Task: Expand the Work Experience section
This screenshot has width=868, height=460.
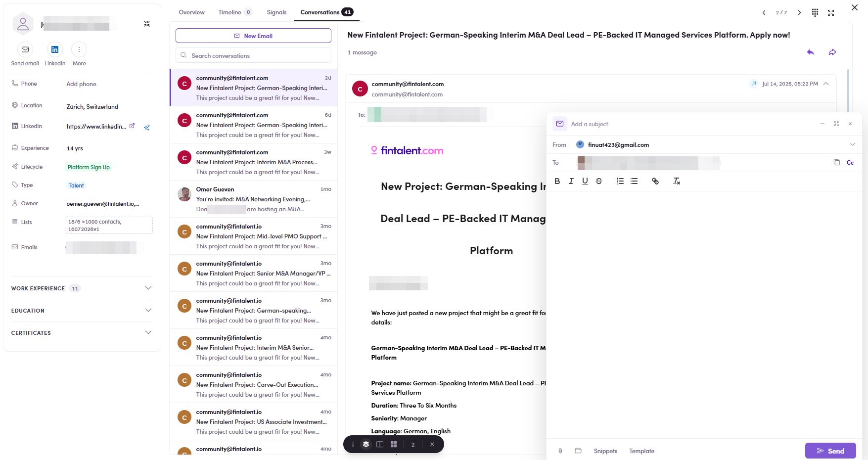Action: [x=82, y=288]
